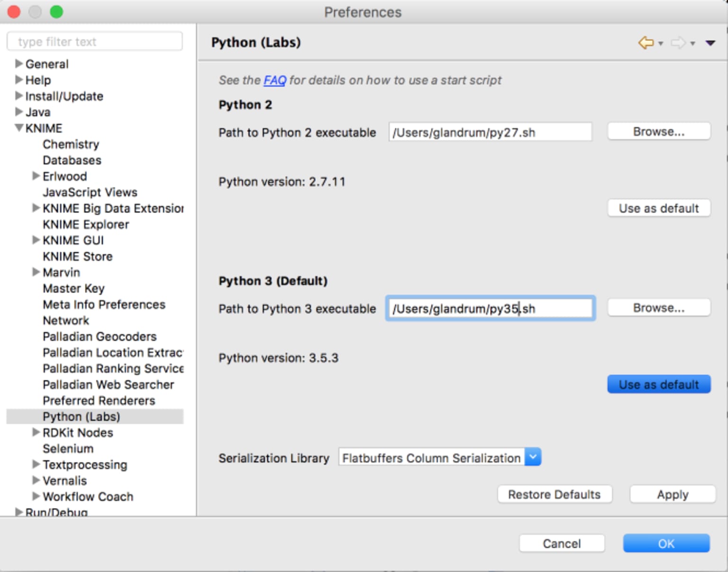Click the forward navigation arrow icon
728x572 pixels.
(678, 43)
